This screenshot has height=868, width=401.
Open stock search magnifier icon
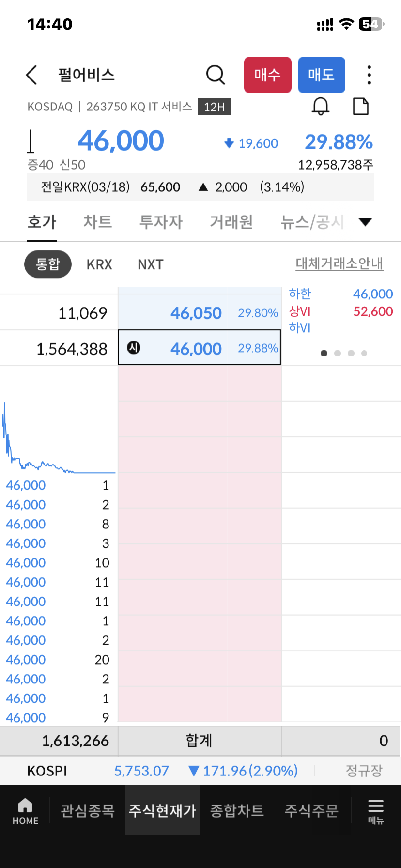pos(216,75)
